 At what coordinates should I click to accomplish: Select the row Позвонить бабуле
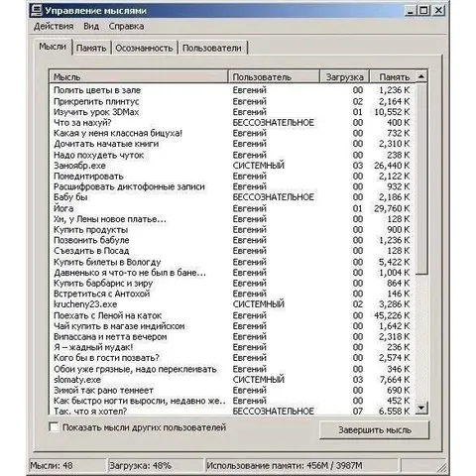231,240
